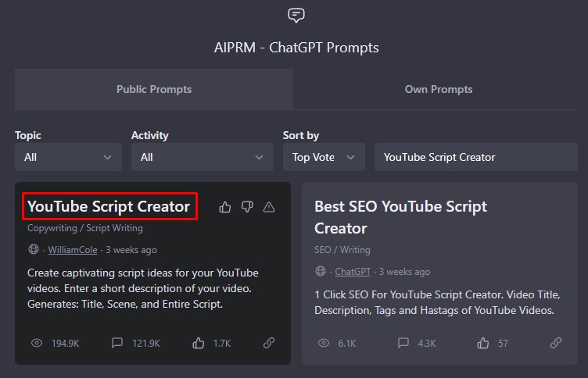This screenshot has width=588, height=378.
Task: Click the comment icon next to 121.9K
Action: click(x=117, y=343)
